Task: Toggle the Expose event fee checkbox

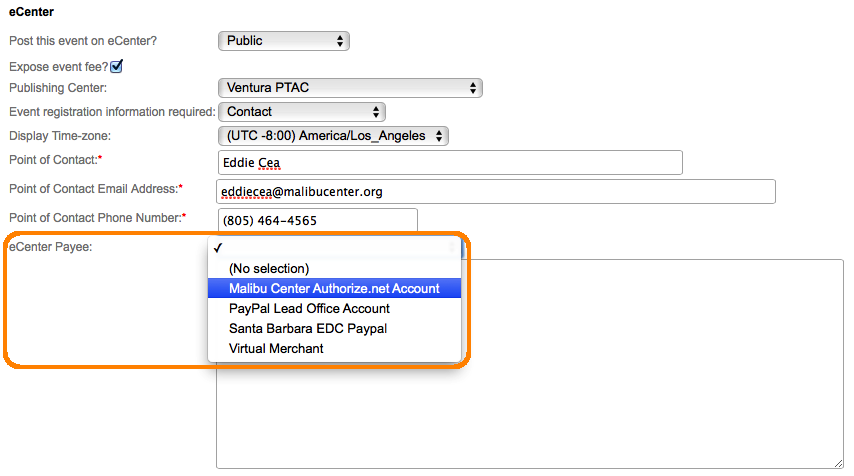Action: [x=116, y=67]
